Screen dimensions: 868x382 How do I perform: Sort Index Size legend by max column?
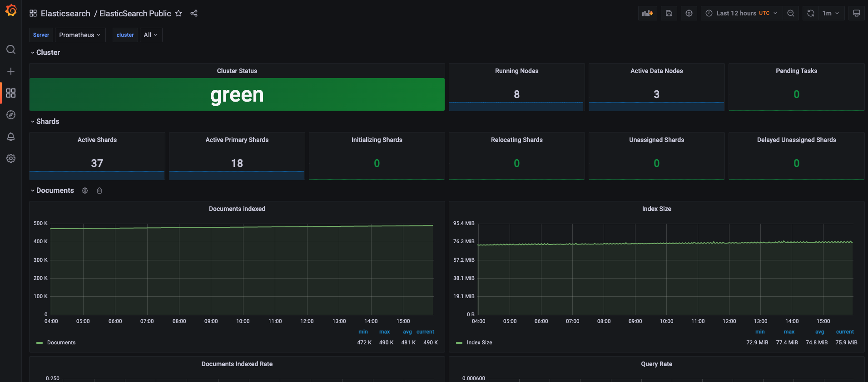(x=789, y=332)
